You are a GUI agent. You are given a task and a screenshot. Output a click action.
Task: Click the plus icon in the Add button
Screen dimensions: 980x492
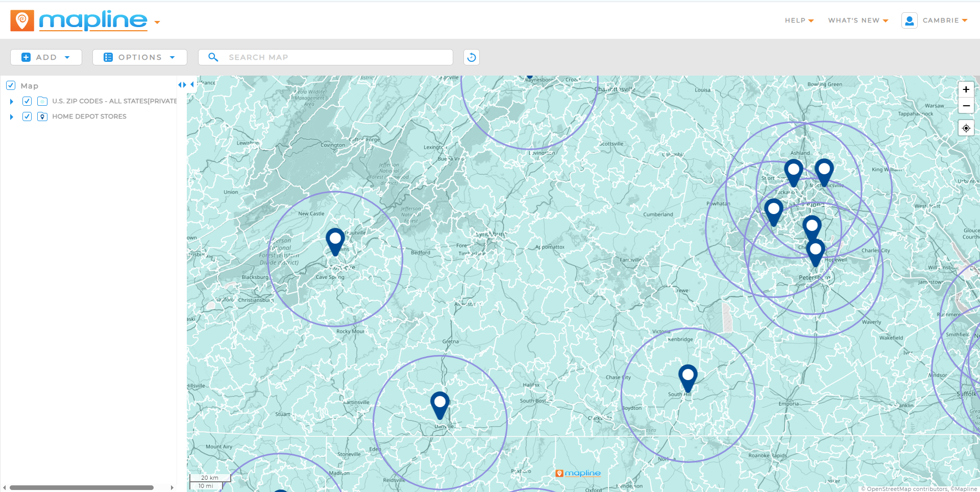click(26, 57)
